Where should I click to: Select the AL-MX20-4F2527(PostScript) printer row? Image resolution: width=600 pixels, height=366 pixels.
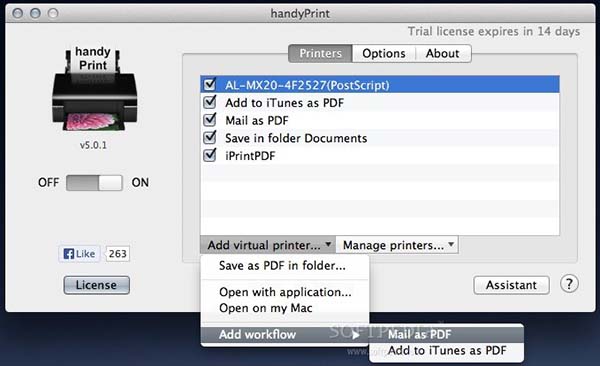380,85
